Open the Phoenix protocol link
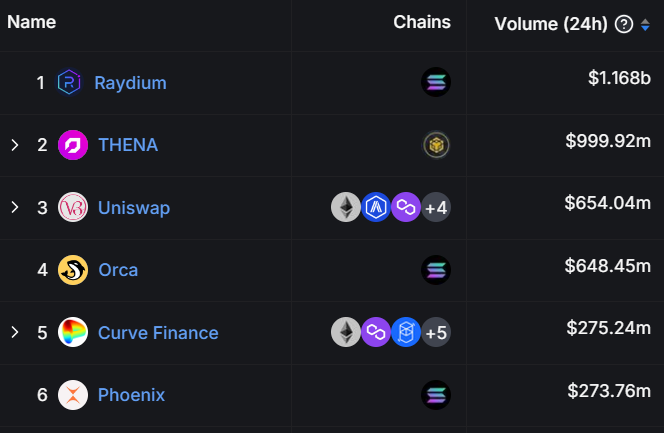Image resolution: width=664 pixels, height=433 pixels. (131, 395)
